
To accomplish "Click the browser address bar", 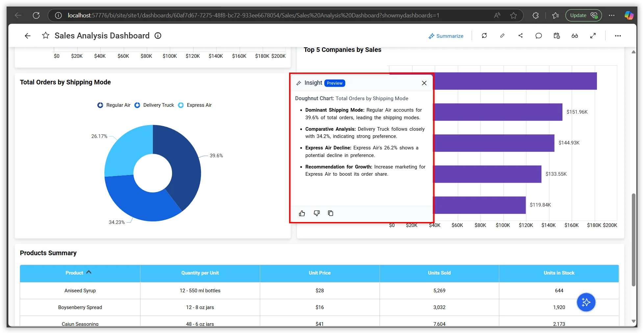I will (x=253, y=15).
